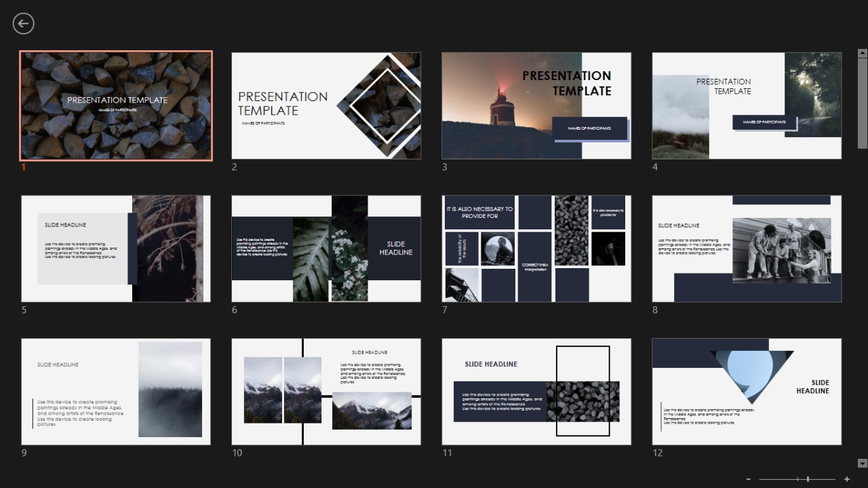Pick slide 6 with fern leaves
The height and width of the screenshot is (488, 868).
326,248
